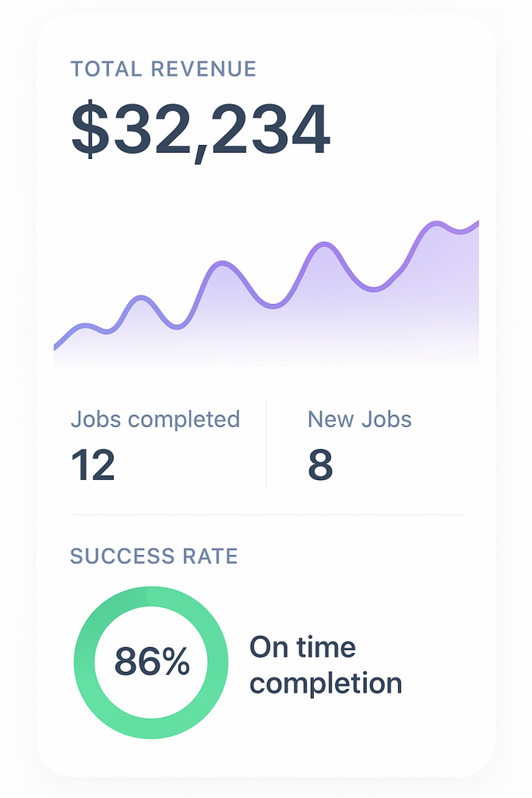Screen dimensions: 532x798
Task: Click the left starting point of the revenue line
Action: click(55, 345)
